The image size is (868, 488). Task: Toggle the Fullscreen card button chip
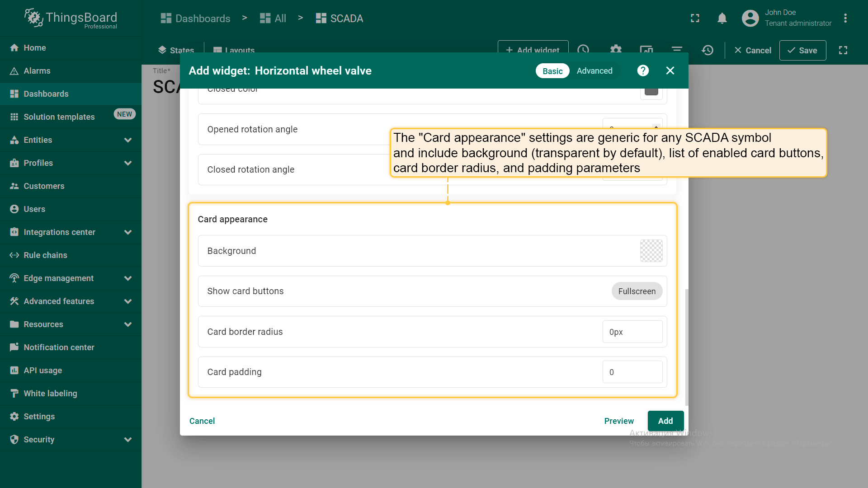pos(637,291)
